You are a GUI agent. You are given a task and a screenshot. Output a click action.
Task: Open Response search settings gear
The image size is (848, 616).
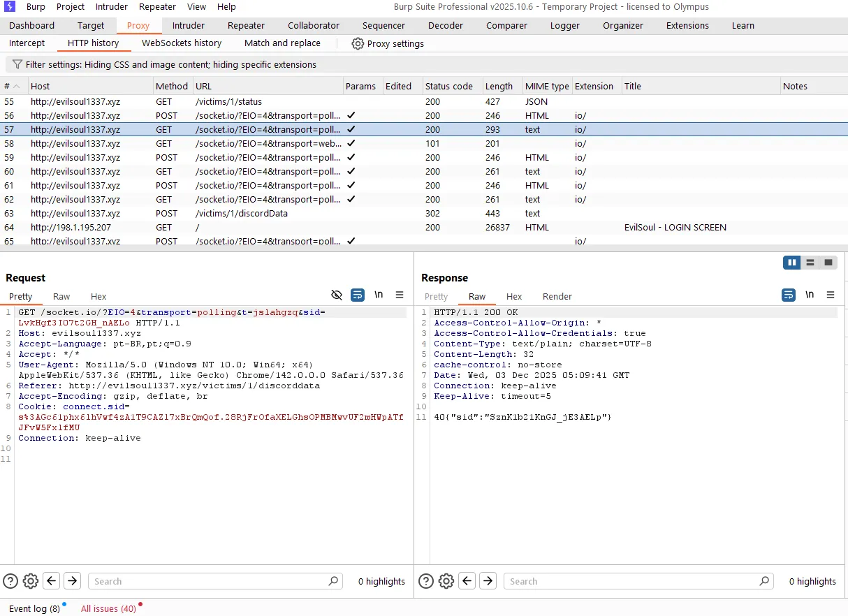[x=446, y=581]
